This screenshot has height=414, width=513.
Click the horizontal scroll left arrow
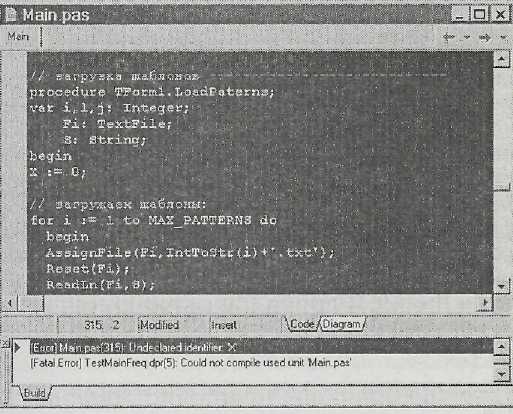tap(9, 303)
